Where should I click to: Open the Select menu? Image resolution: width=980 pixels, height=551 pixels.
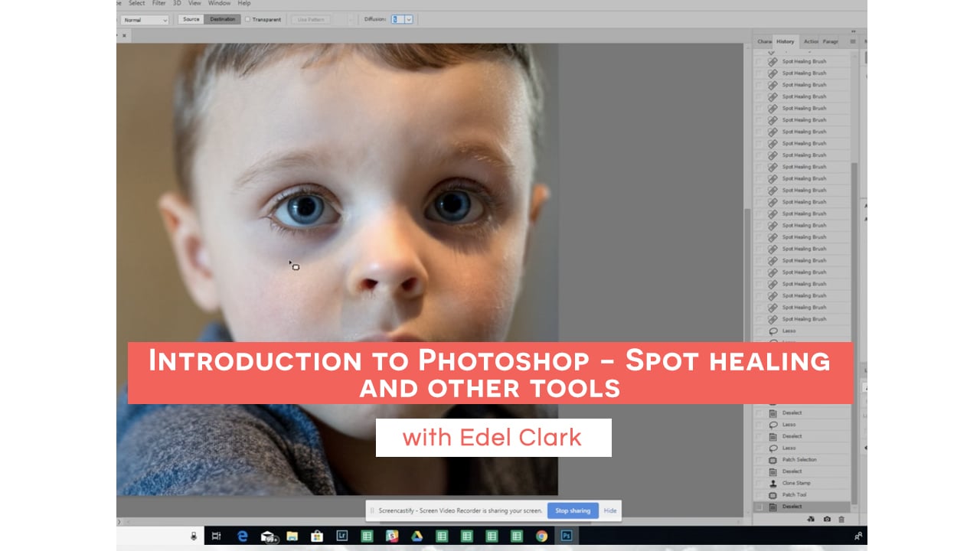click(x=137, y=4)
